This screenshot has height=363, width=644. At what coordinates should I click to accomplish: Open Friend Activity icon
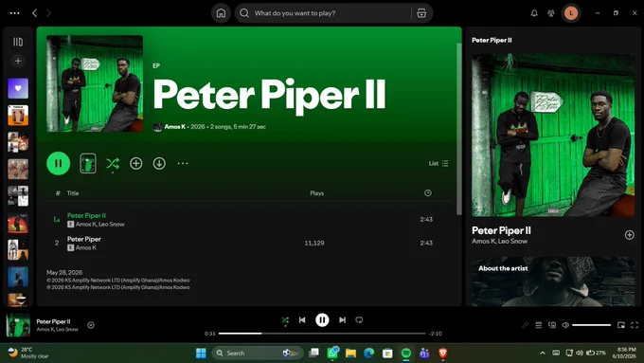coord(551,13)
